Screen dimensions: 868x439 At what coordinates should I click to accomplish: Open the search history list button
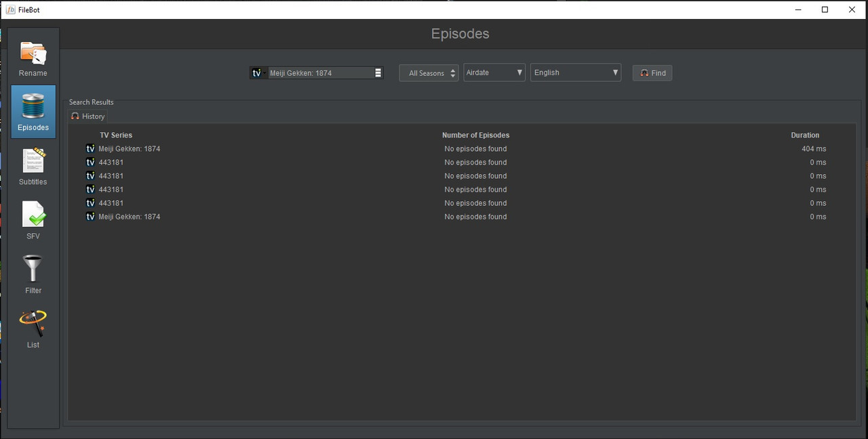click(378, 72)
